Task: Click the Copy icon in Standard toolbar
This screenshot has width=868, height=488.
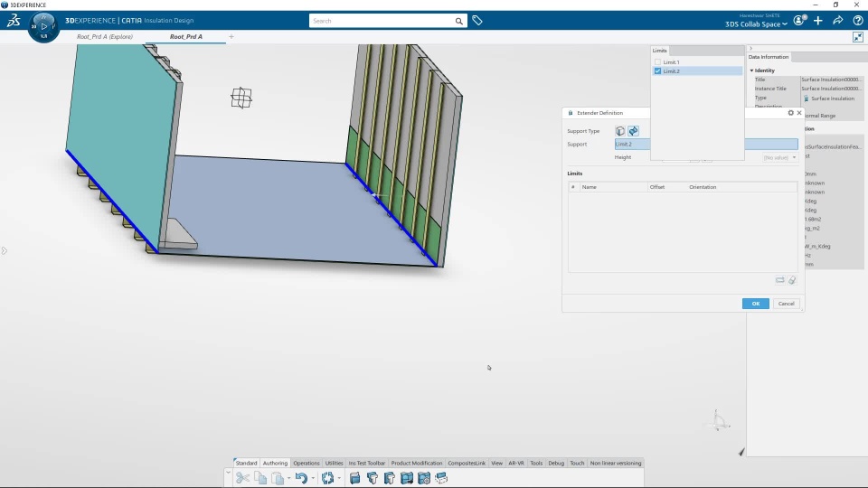Action: pos(260,478)
